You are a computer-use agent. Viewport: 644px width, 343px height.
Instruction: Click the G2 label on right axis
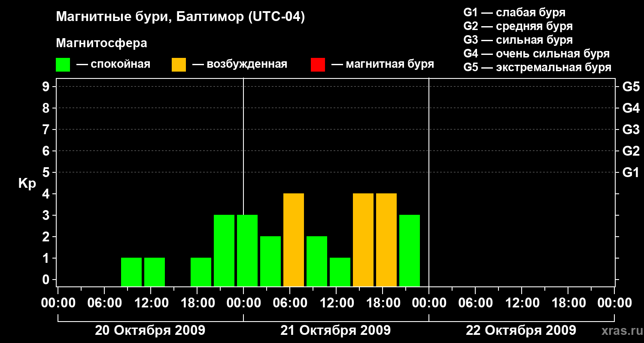(x=631, y=151)
